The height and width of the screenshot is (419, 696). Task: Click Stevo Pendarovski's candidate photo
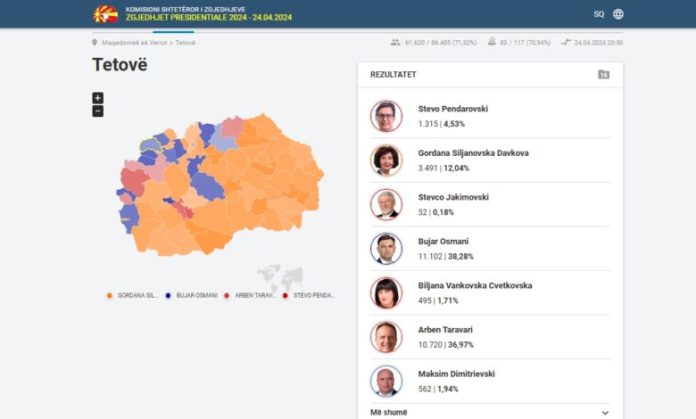pos(386,116)
